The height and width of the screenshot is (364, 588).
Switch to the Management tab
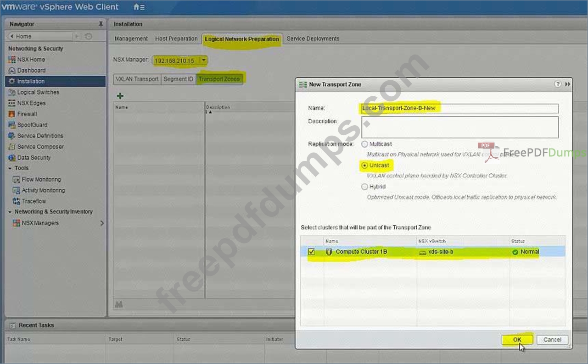pyautogui.click(x=131, y=39)
